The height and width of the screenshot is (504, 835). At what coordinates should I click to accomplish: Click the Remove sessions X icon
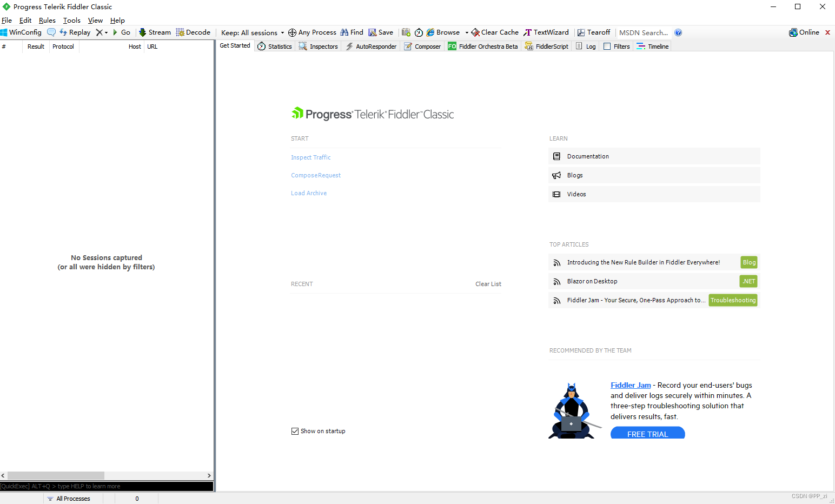(x=99, y=32)
